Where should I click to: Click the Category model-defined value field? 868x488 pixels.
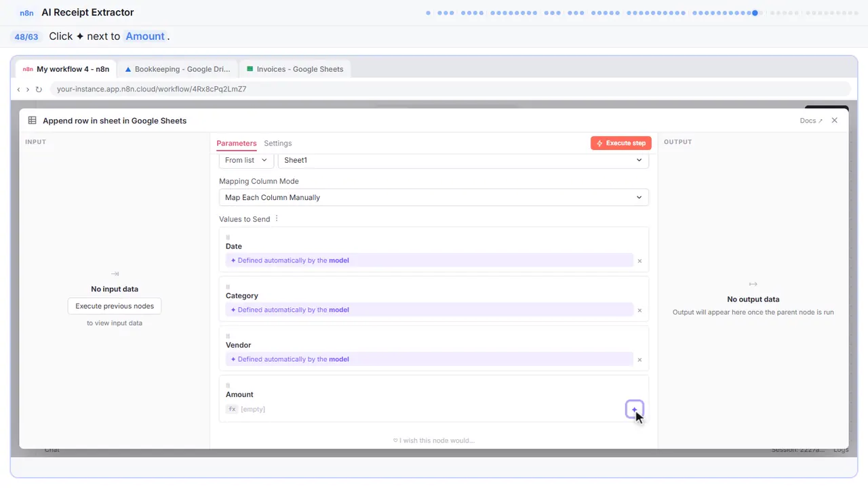429,310
